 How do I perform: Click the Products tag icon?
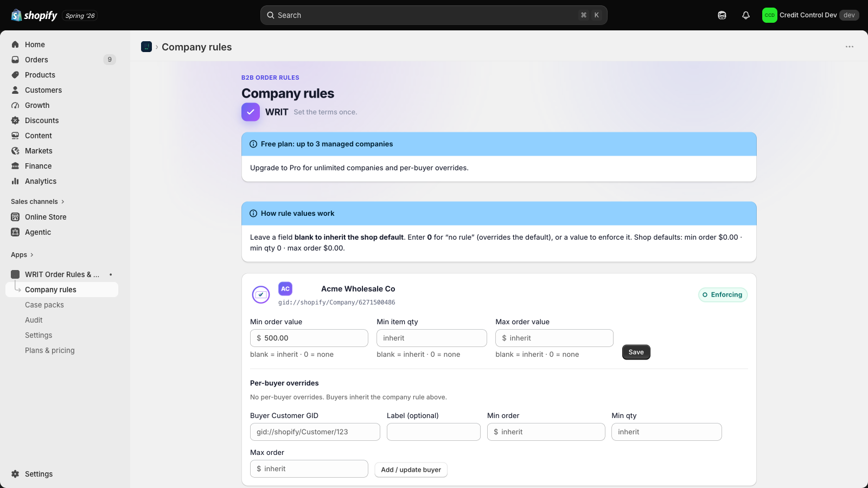15,75
